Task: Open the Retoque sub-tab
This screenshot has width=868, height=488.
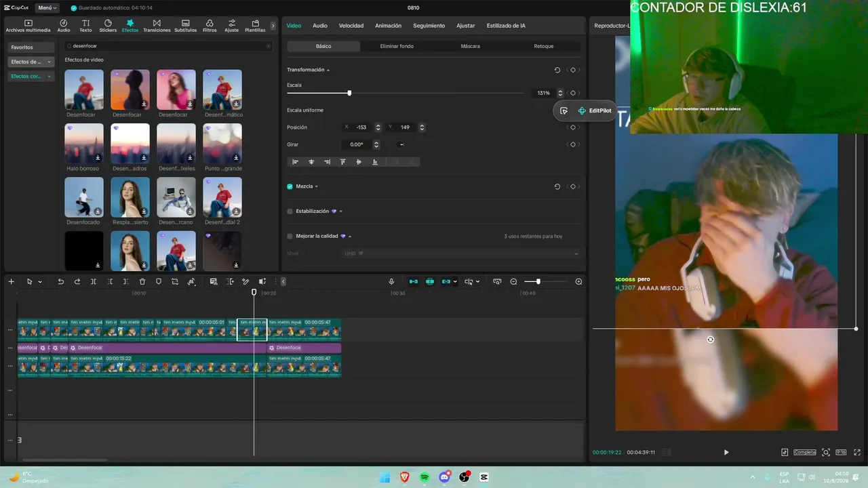Action: click(544, 46)
